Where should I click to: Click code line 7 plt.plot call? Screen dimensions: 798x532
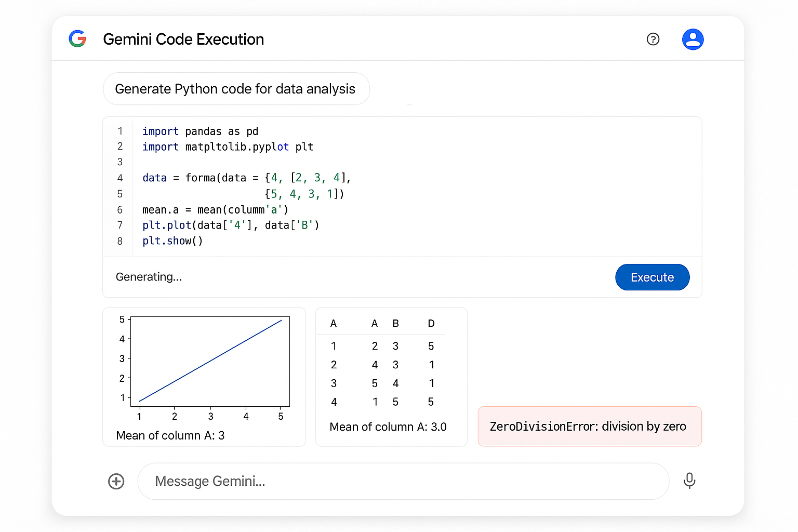[231, 225]
